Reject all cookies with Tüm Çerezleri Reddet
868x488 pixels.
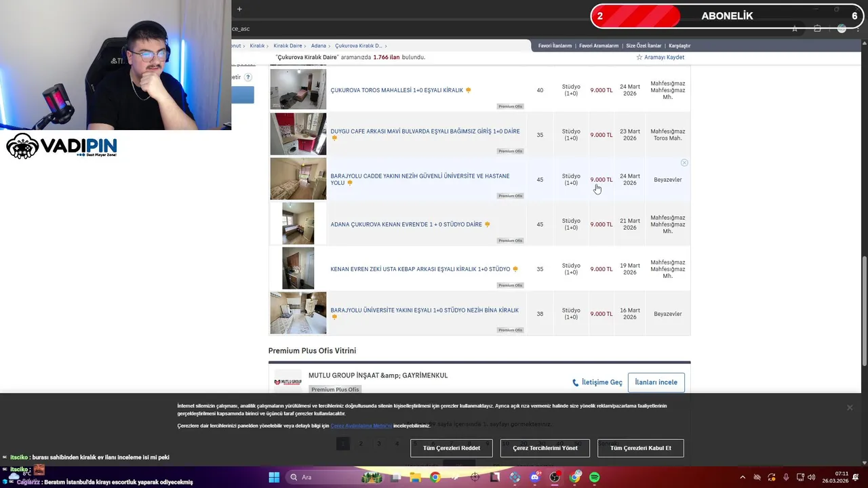point(452,448)
